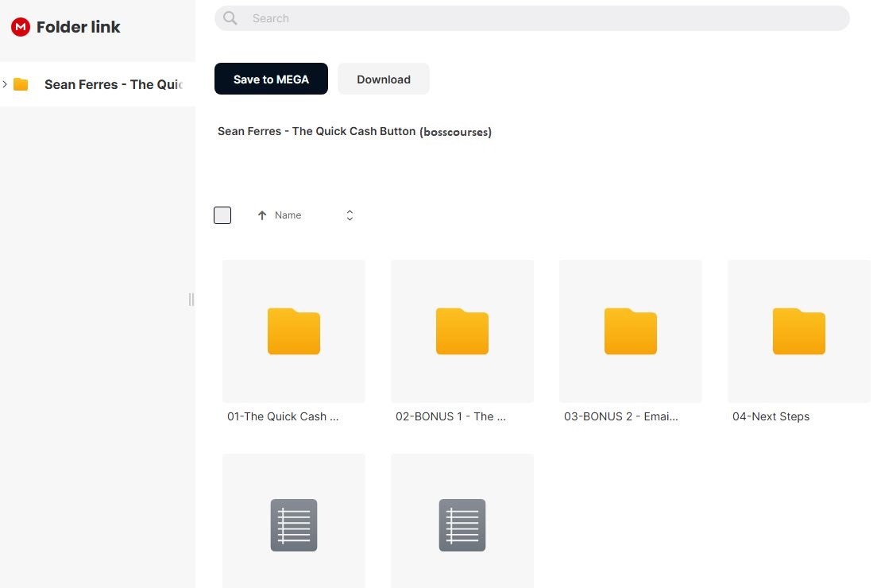Select Sean Ferres folder in the sidebar tree

click(x=113, y=84)
